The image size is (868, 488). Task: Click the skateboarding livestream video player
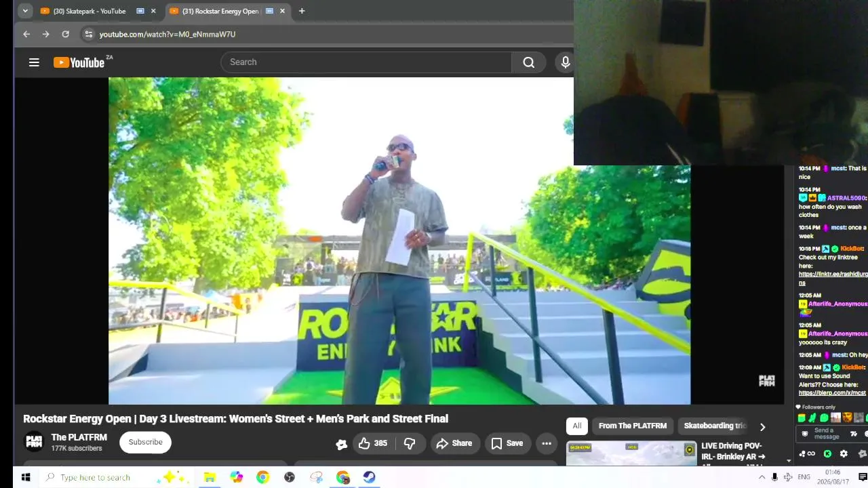[x=399, y=241]
